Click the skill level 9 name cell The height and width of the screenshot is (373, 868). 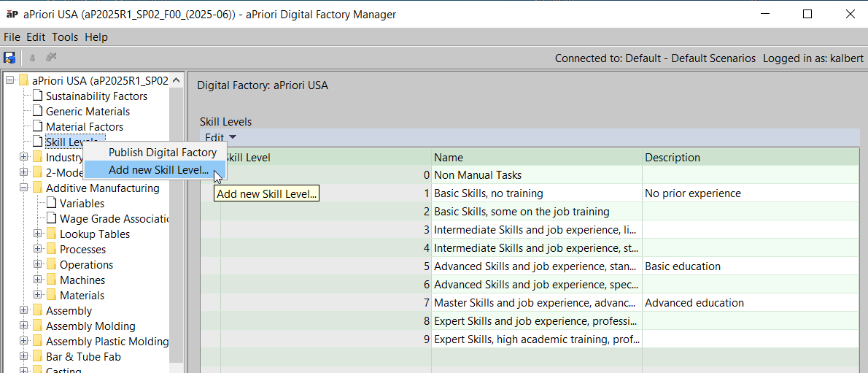coord(536,339)
